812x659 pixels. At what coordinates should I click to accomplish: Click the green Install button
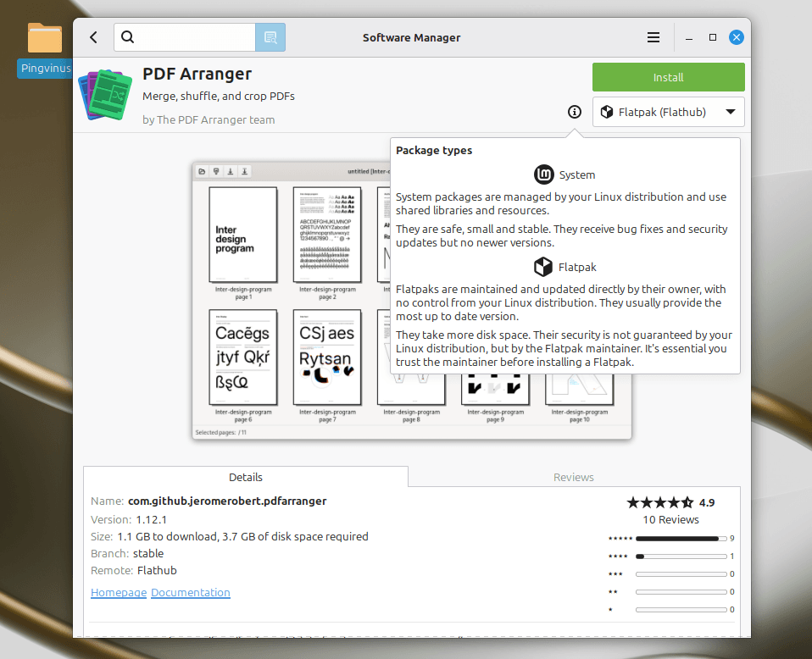(668, 77)
